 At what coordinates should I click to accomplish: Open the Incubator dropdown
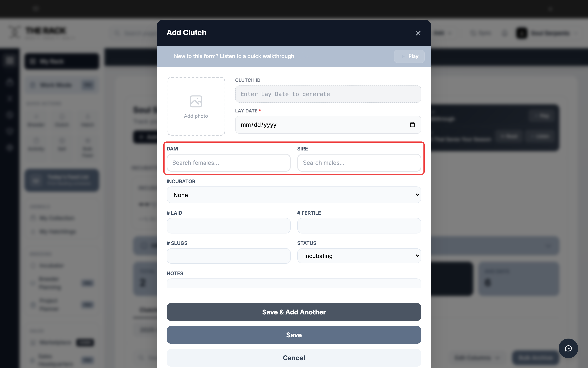[x=294, y=195]
